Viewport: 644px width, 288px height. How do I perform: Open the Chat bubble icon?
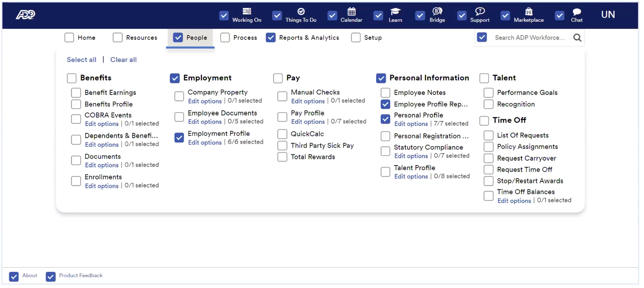(576, 12)
